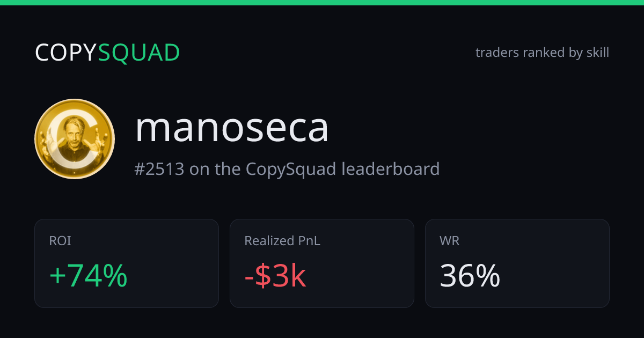
Task: Click CopySquad leaderboard words in subtitle
Action: 343,170
